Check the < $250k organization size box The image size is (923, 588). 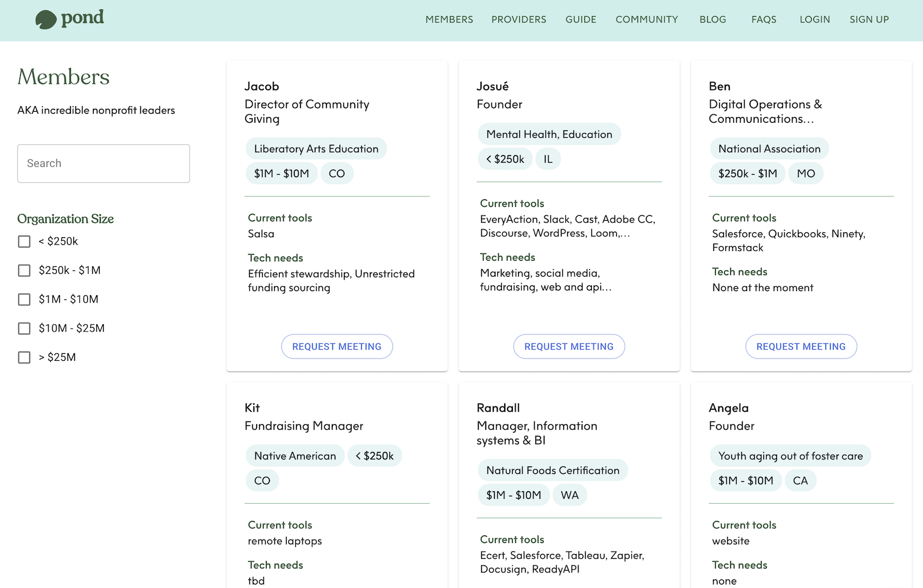coord(24,242)
